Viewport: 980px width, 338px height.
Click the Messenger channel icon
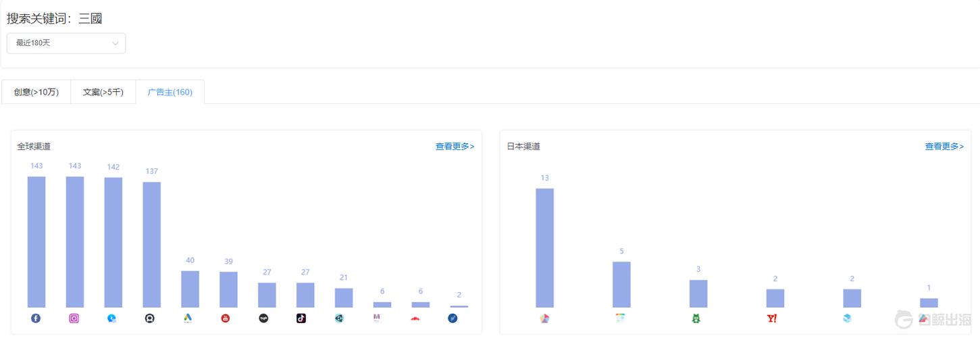pyautogui.click(x=112, y=318)
